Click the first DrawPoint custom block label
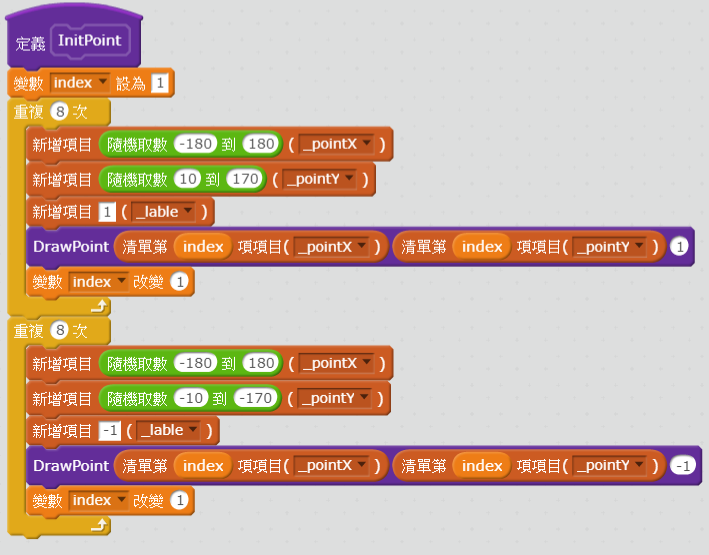 click(x=71, y=247)
